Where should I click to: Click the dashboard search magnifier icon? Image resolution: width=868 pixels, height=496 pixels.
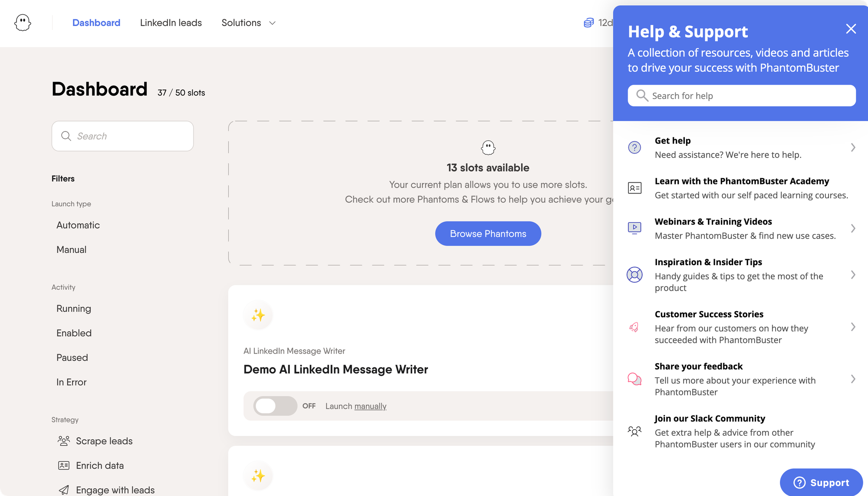tap(66, 136)
